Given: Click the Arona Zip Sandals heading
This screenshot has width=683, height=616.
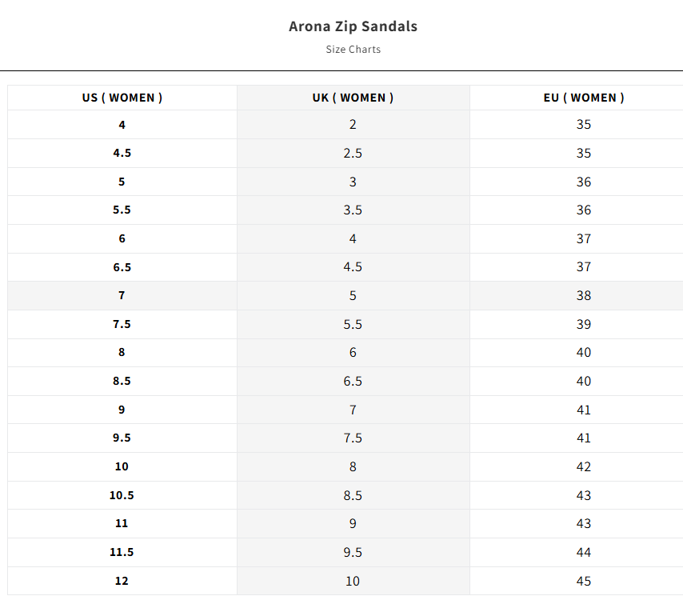Looking at the screenshot, I should 353,26.
